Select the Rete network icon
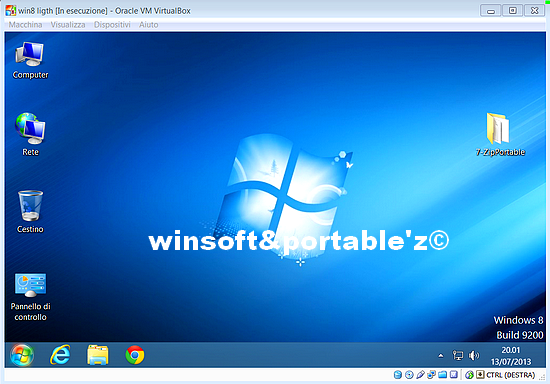This screenshot has height=384, width=550. (x=30, y=134)
